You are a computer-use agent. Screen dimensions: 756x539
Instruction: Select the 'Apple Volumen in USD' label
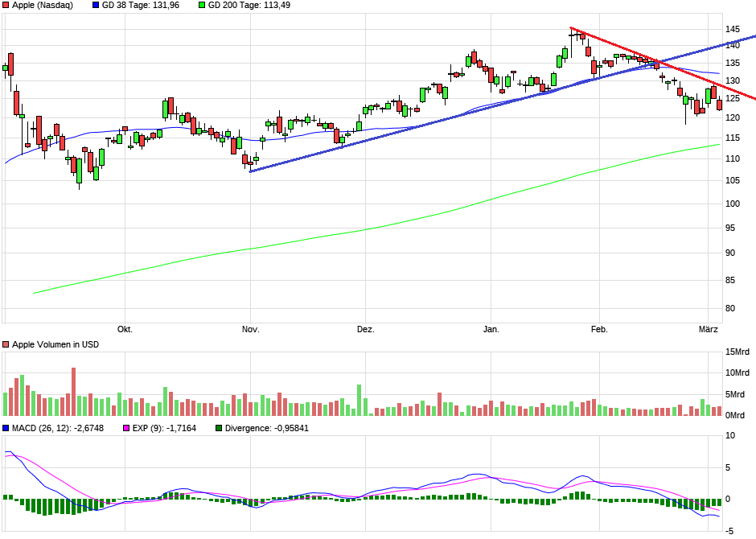coord(55,344)
